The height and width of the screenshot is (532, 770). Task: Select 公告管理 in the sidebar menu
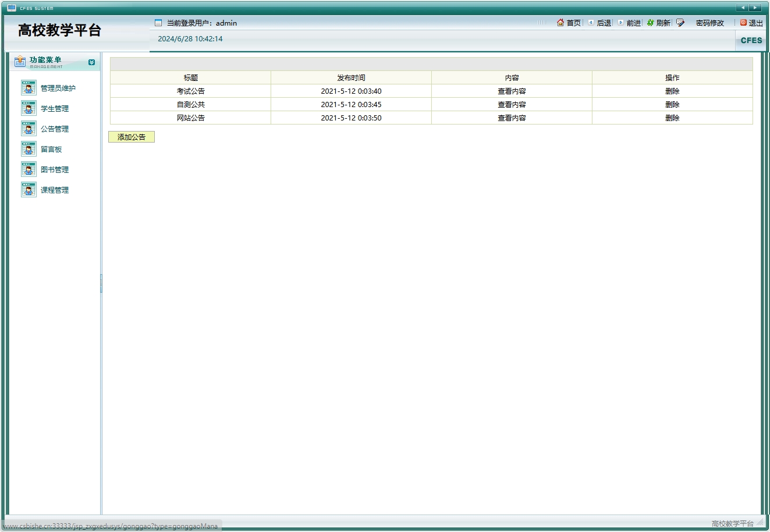[55, 129]
